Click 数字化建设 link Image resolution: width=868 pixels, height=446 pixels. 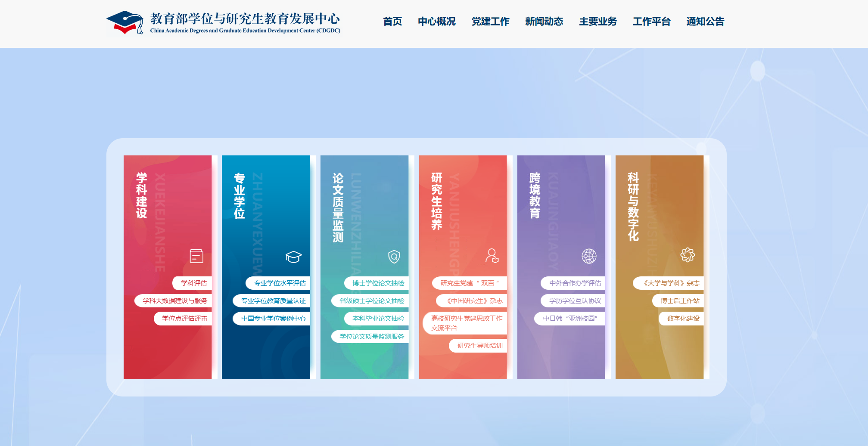click(681, 319)
